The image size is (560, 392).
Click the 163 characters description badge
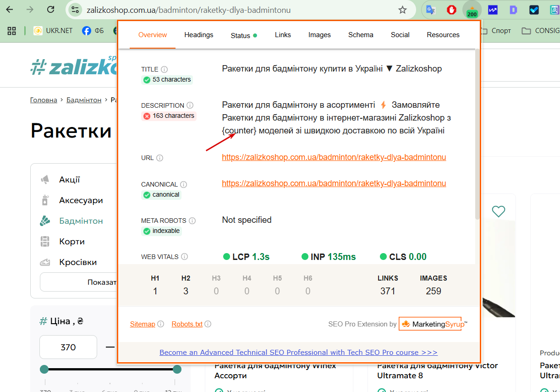(169, 116)
